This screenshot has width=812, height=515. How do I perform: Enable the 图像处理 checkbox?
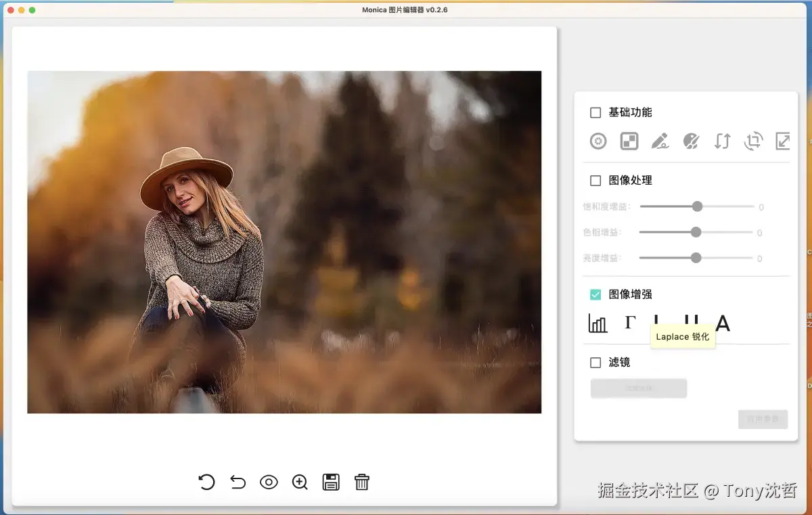coord(595,181)
